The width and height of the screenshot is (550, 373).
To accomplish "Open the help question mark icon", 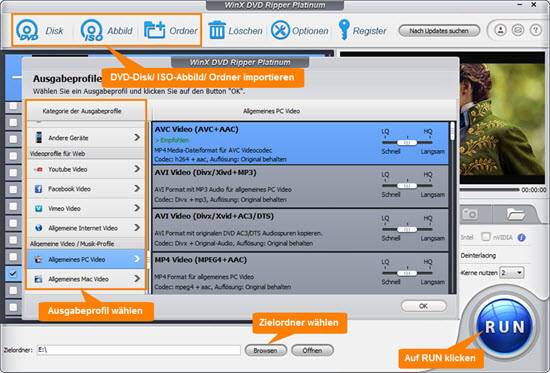I will click(x=535, y=30).
